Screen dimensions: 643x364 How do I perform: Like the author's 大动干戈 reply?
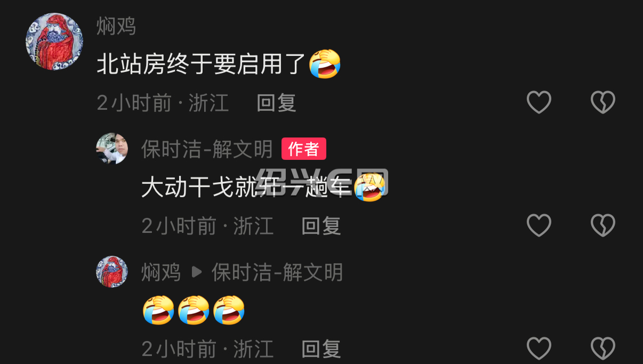[539, 225]
